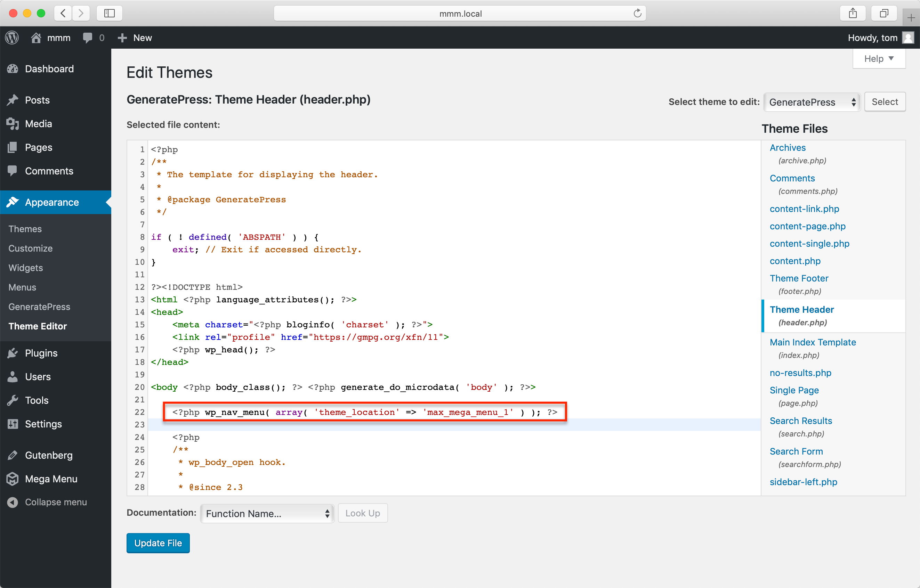Open the mmm site home icon
This screenshot has width=920, height=588.
point(36,38)
